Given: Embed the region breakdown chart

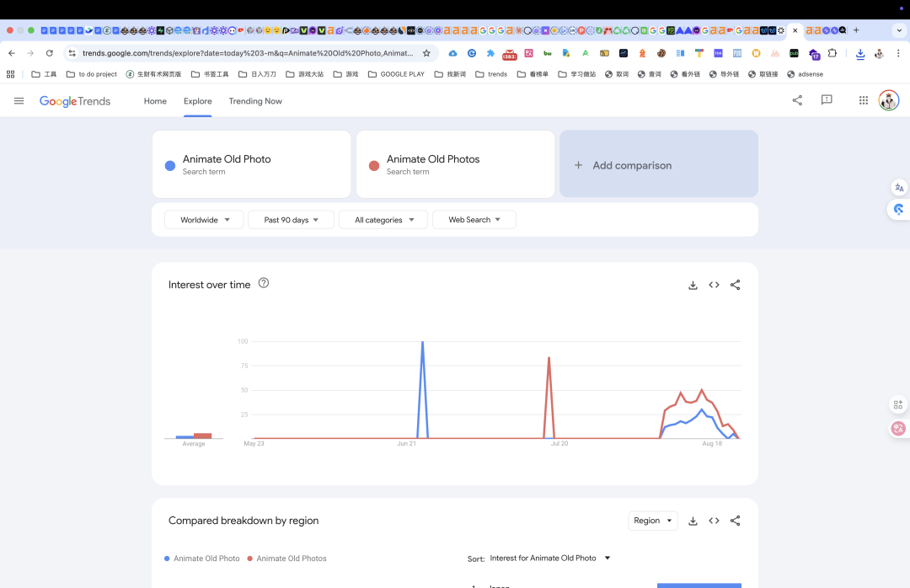Looking at the screenshot, I should point(714,521).
